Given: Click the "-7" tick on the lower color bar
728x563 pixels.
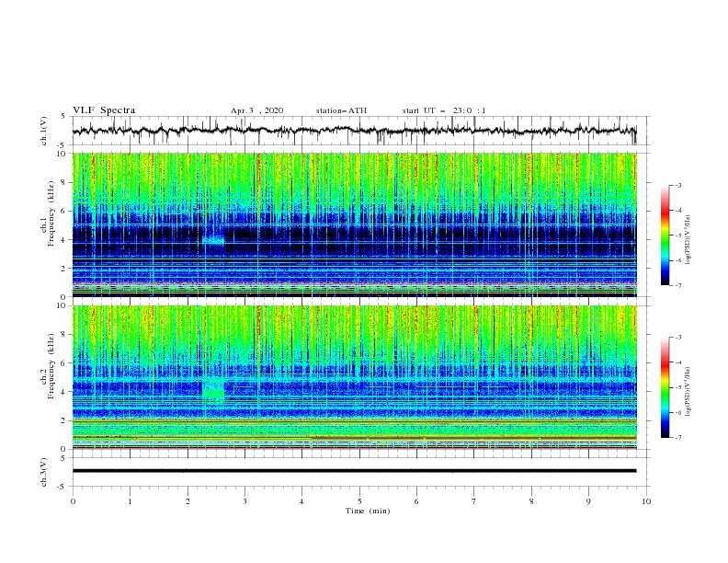Looking at the screenshot, I should point(677,438).
